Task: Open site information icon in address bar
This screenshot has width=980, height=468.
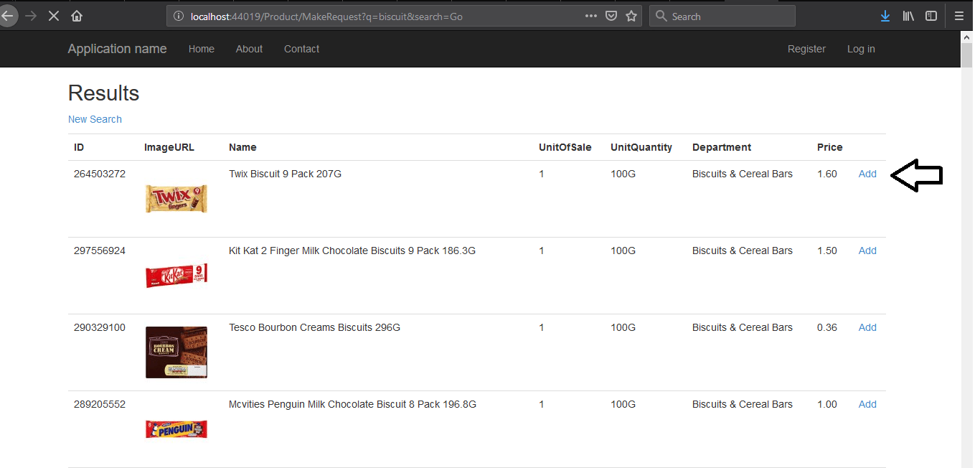Action: 179,16
